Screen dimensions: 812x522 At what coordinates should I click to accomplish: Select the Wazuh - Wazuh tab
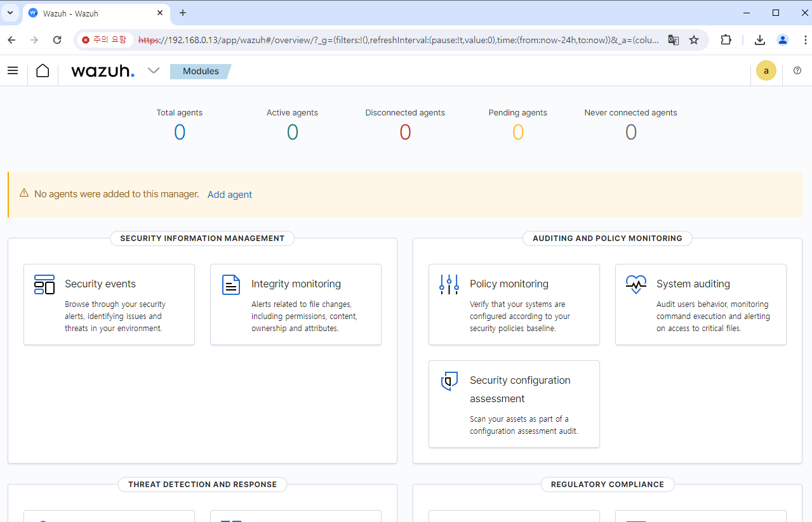pos(96,13)
